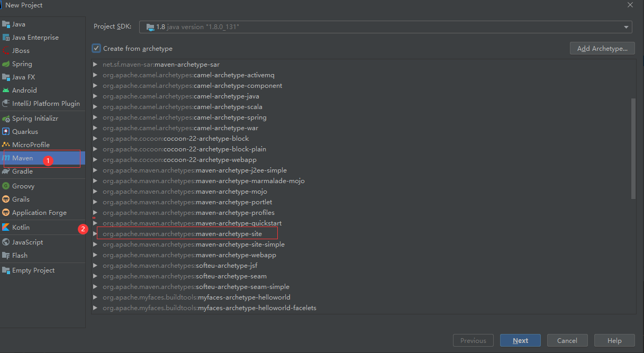The width and height of the screenshot is (644, 353).
Task: Select the Groovy project icon
Action: pyautogui.click(x=6, y=186)
